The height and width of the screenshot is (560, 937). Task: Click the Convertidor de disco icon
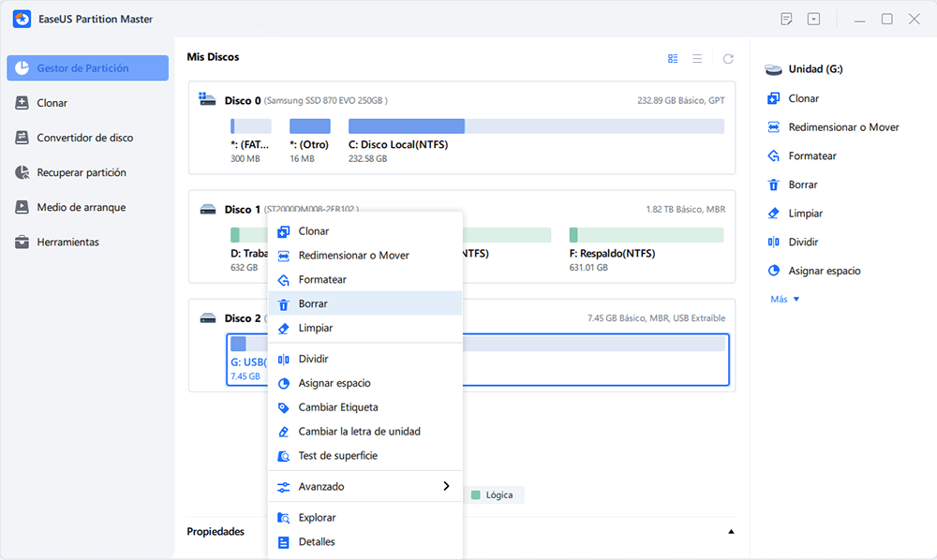(x=22, y=138)
